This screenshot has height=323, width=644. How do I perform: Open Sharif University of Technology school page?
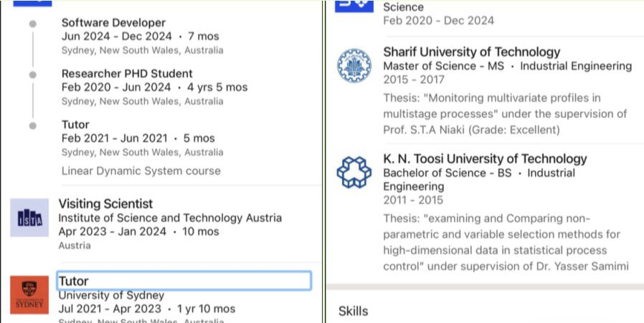[x=471, y=52]
